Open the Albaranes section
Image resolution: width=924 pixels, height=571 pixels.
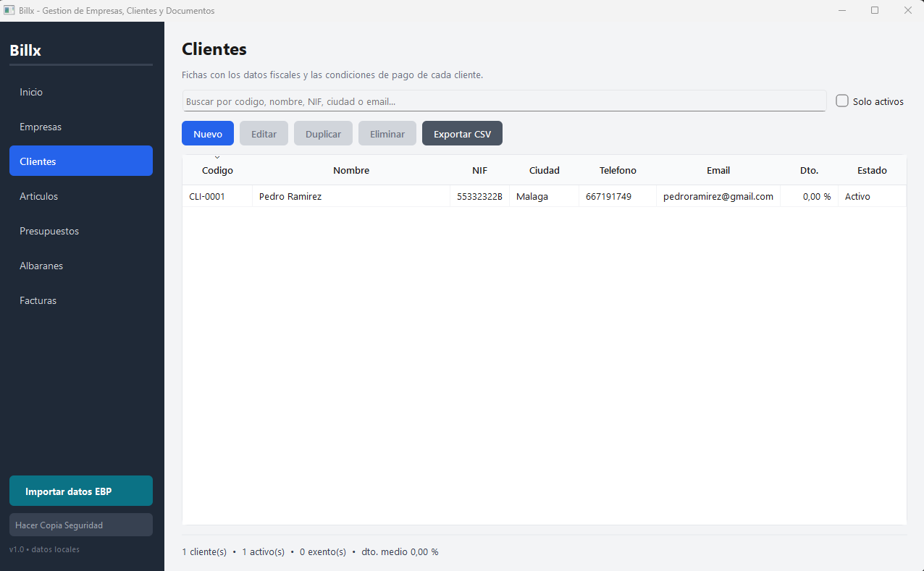(81, 266)
